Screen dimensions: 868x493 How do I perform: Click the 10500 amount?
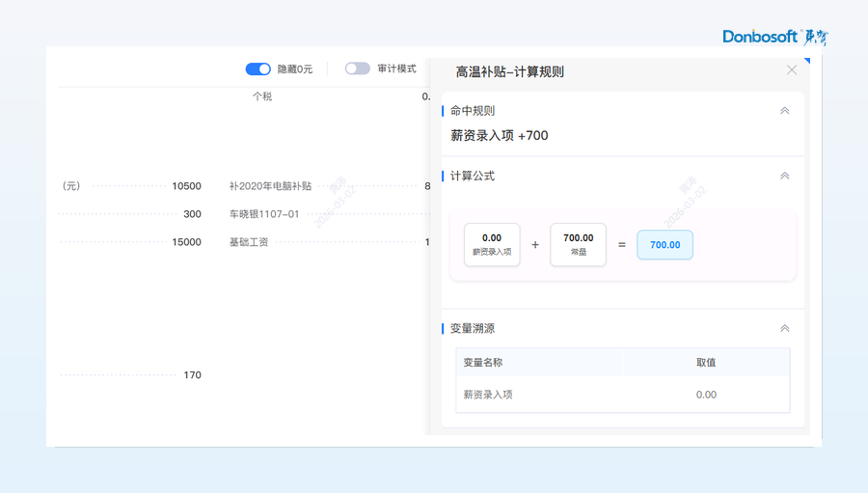186,186
